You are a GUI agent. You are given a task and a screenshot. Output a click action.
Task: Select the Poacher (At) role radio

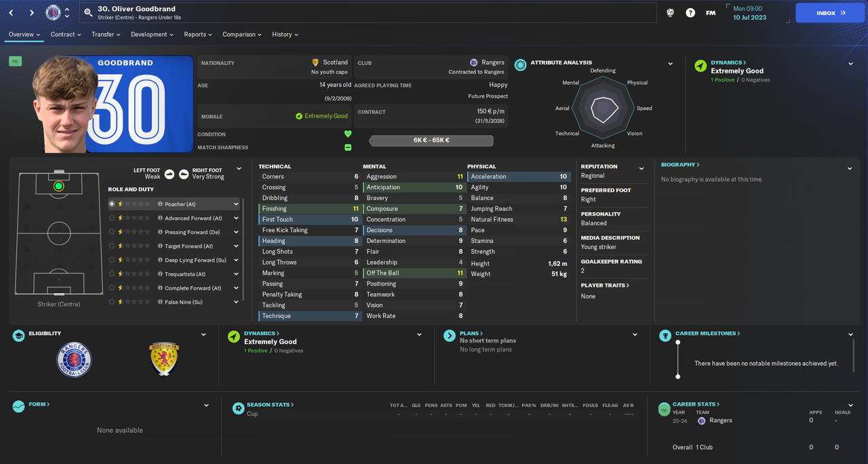112,204
